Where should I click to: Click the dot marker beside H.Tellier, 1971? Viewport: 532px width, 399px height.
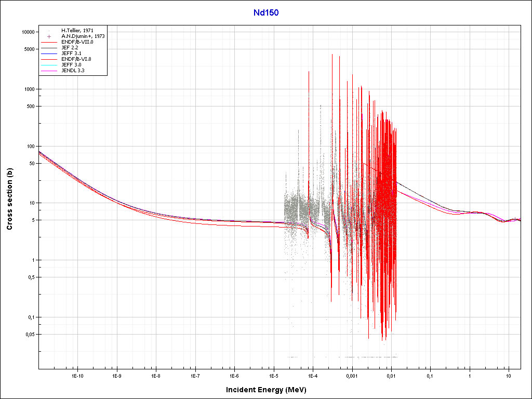pyautogui.click(x=48, y=31)
